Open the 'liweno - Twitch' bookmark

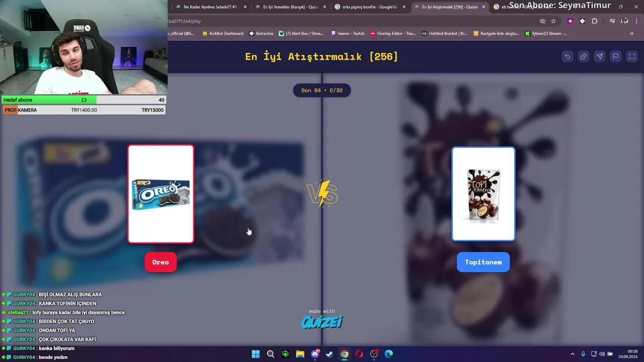click(x=348, y=34)
